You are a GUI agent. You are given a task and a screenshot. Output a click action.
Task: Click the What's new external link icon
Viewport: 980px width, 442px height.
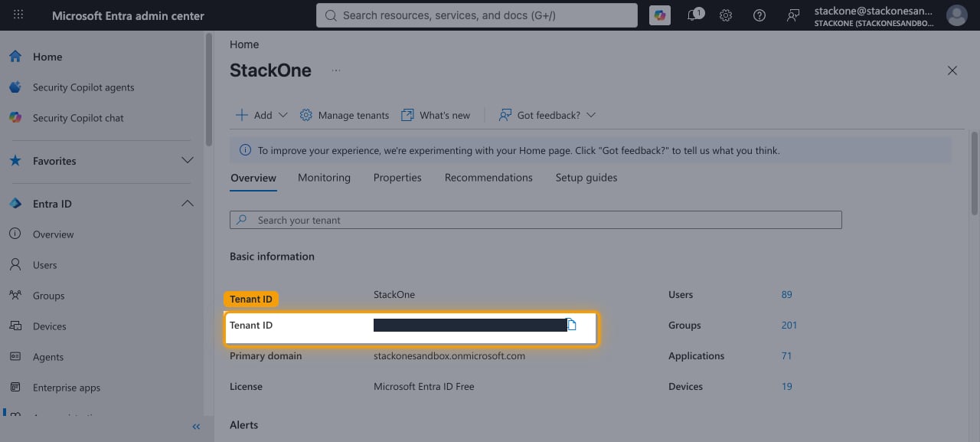[x=407, y=115]
